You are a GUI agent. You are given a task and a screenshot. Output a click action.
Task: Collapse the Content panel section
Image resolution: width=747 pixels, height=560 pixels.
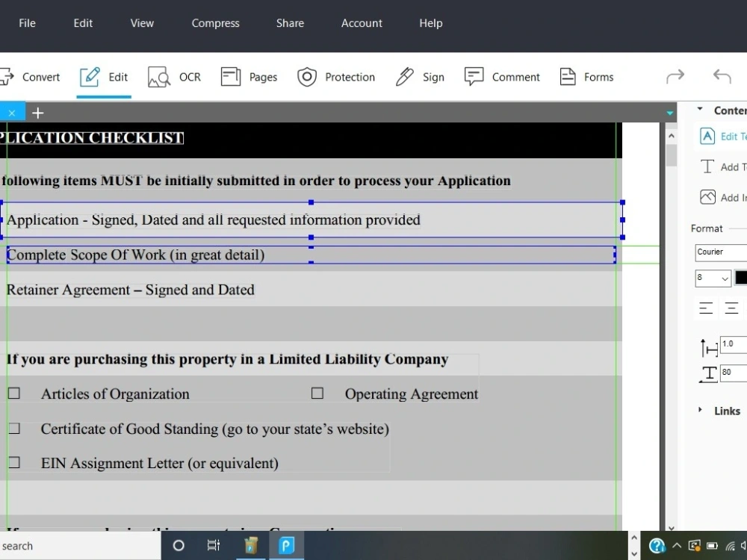pos(700,109)
